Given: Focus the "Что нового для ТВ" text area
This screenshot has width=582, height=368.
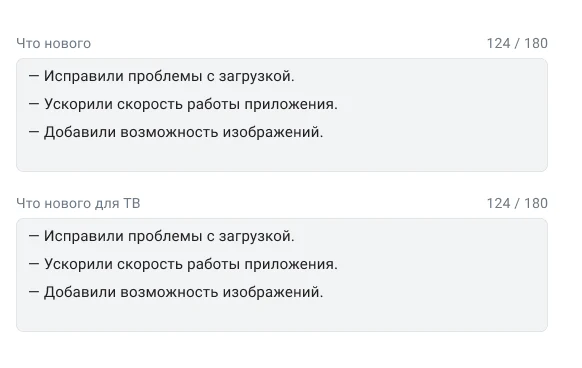Looking at the screenshot, I should point(282,275).
